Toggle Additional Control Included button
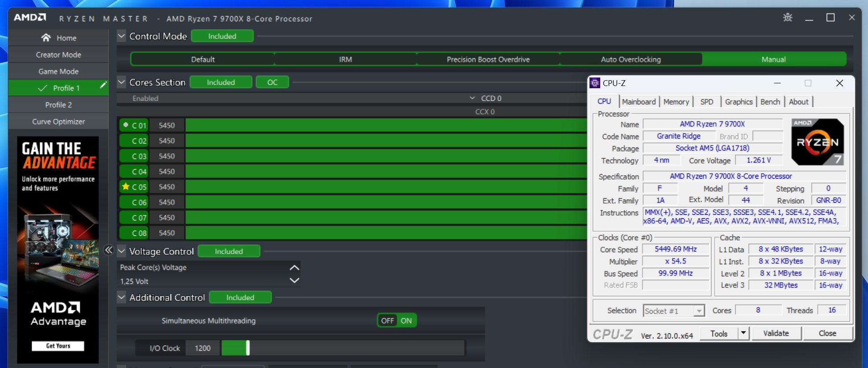Screen dimensions: 868x368 [240, 297]
